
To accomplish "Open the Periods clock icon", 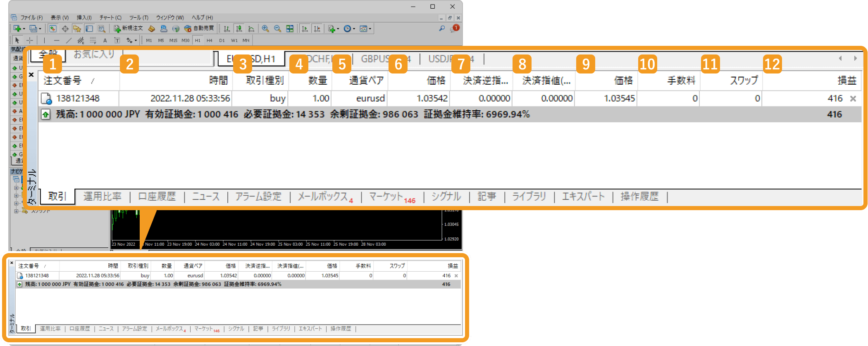I will tap(347, 28).
